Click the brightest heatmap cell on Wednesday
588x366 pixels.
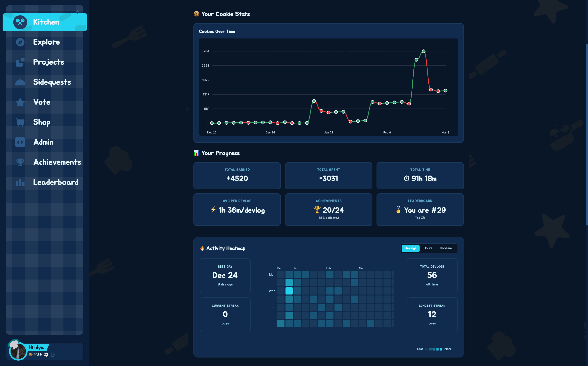289,291
